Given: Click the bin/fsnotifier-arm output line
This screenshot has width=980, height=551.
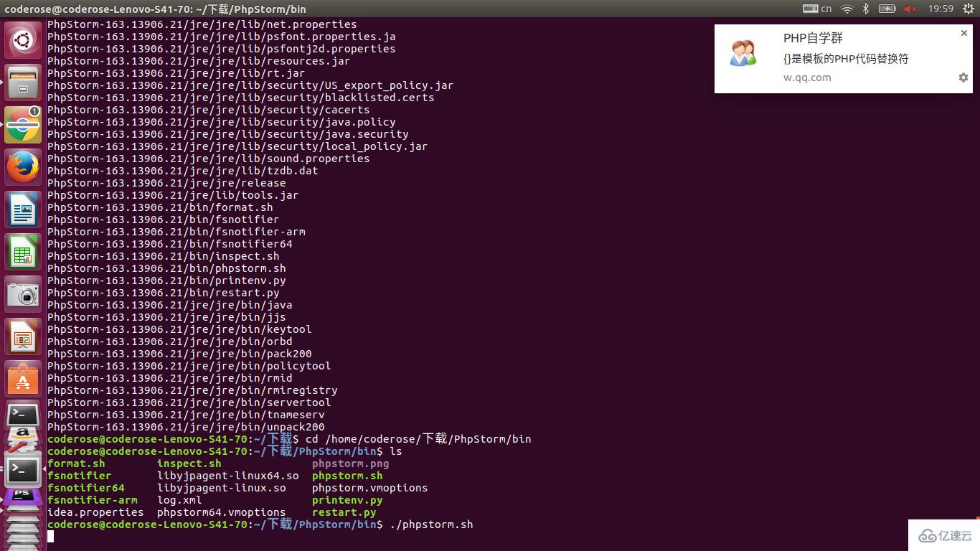Looking at the screenshot, I should tap(176, 232).
